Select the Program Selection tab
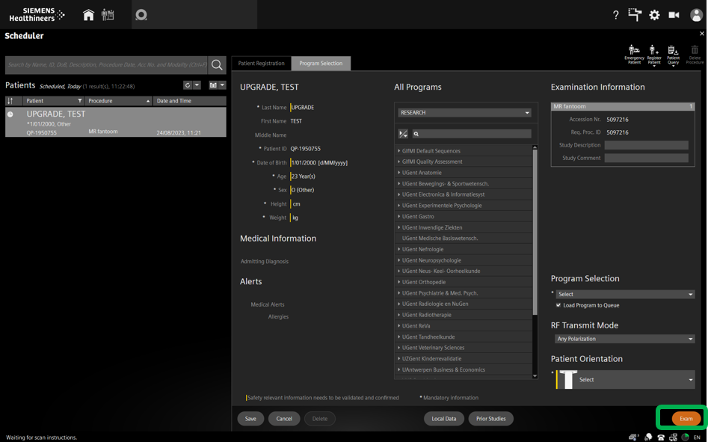The image size is (708, 442). (x=320, y=63)
